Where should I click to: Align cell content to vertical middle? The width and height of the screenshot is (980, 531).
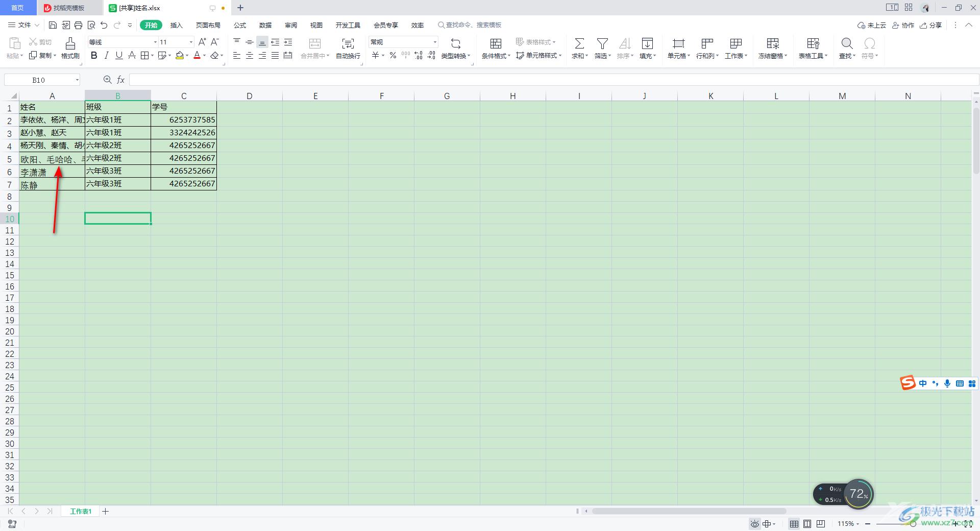[x=250, y=42]
